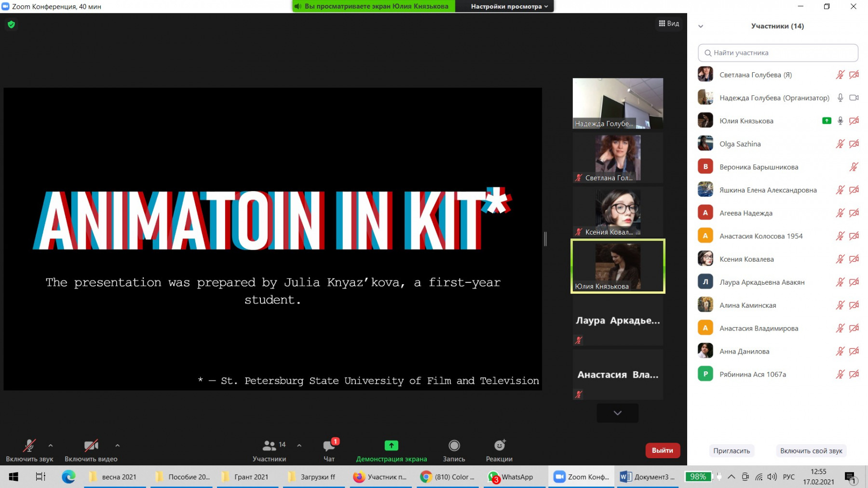This screenshot has width=868, height=488.
Task: Click the red Выйти button
Action: tap(662, 450)
